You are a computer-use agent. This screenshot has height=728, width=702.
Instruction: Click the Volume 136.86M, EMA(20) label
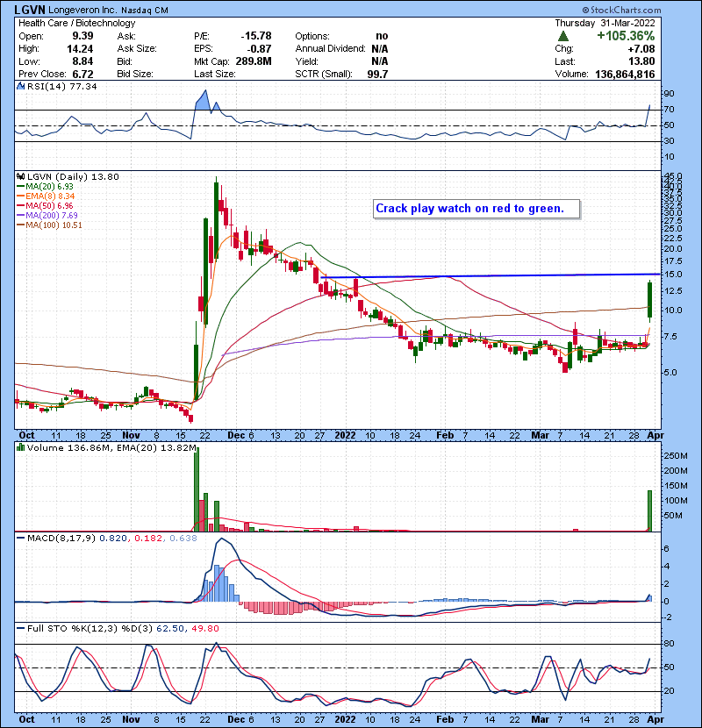pyautogui.click(x=111, y=447)
